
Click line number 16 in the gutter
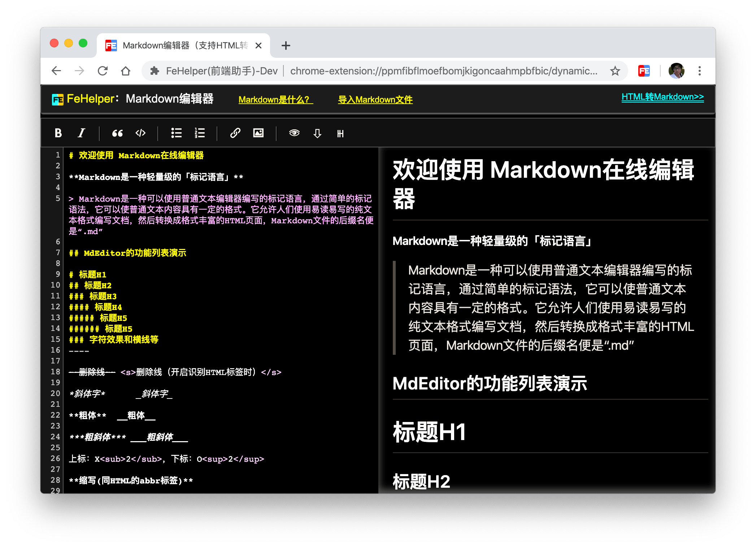[55, 350]
